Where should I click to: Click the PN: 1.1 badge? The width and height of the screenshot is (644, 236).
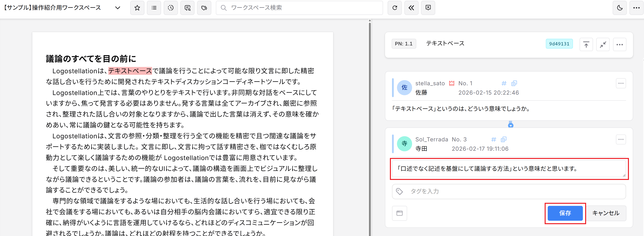[404, 44]
